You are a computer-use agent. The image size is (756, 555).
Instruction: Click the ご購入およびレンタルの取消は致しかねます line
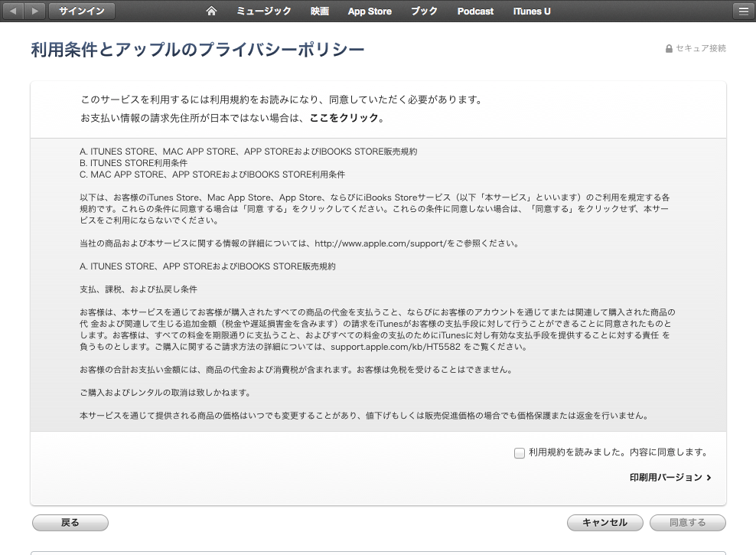click(166, 393)
